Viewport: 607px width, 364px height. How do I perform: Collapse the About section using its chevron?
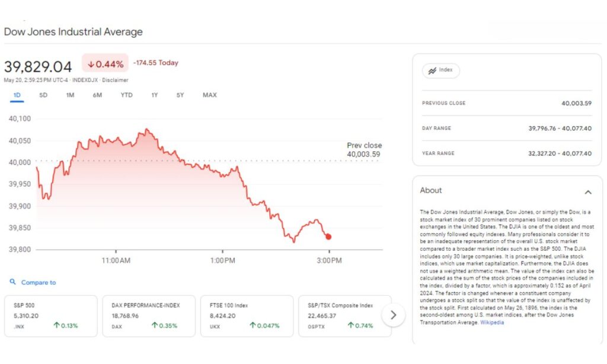[588, 192]
